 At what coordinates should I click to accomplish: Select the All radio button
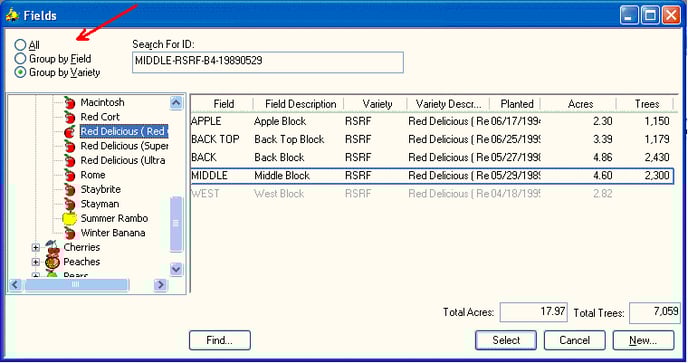20,45
